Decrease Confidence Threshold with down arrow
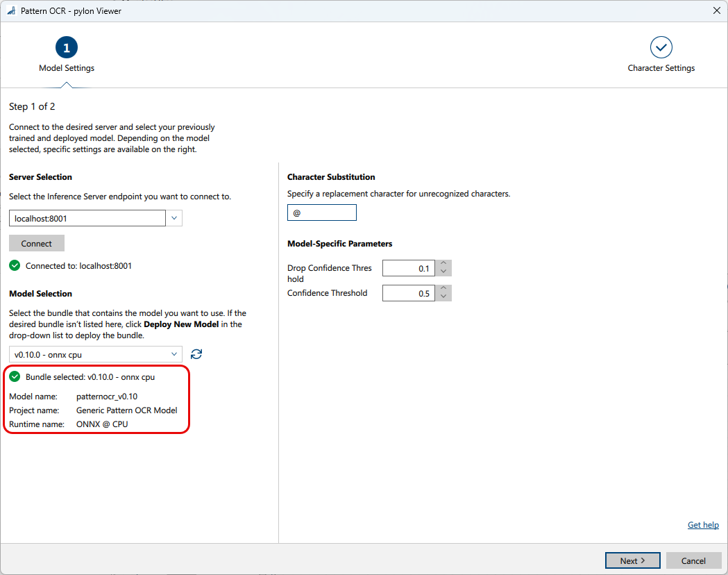The image size is (728, 575). click(443, 297)
